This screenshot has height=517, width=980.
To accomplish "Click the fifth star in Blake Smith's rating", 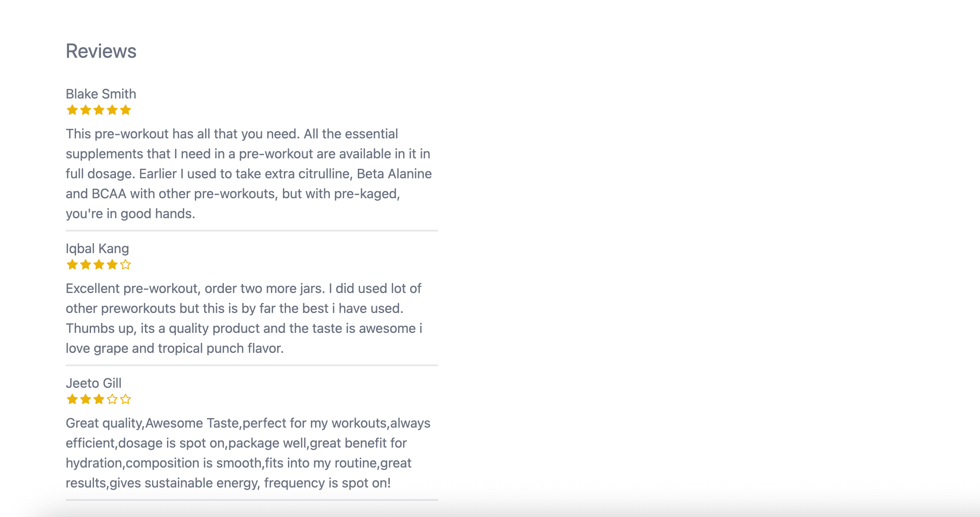I will coord(126,110).
